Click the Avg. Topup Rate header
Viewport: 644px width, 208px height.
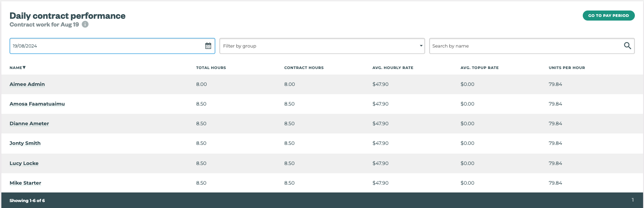479,68
